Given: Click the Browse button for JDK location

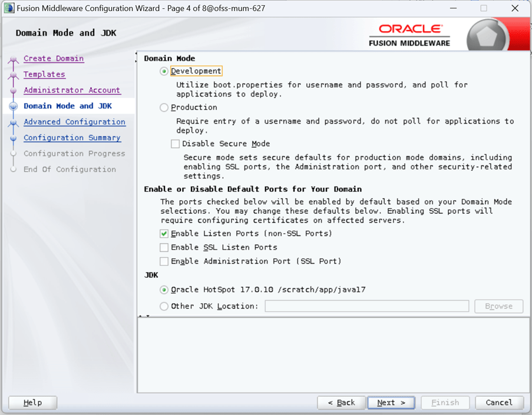Looking at the screenshot, I should pyautogui.click(x=499, y=306).
